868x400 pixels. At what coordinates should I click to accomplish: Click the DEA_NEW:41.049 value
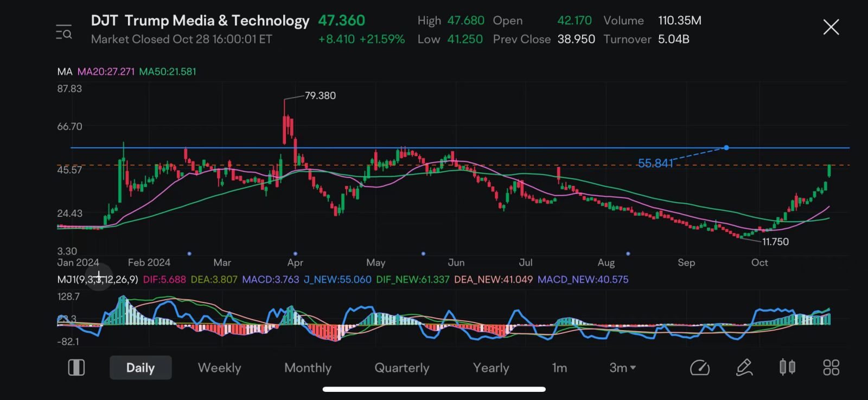[494, 280]
